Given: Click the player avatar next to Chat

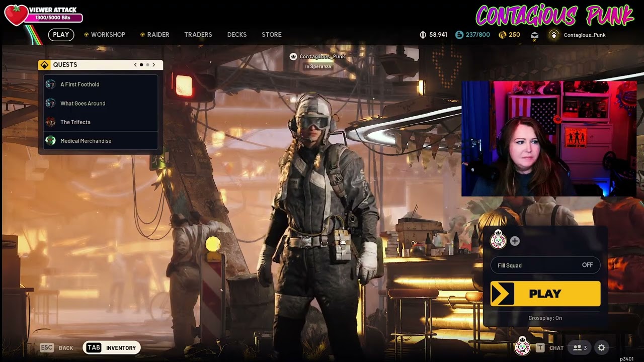Looking at the screenshot, I should [x=522, y=346].
